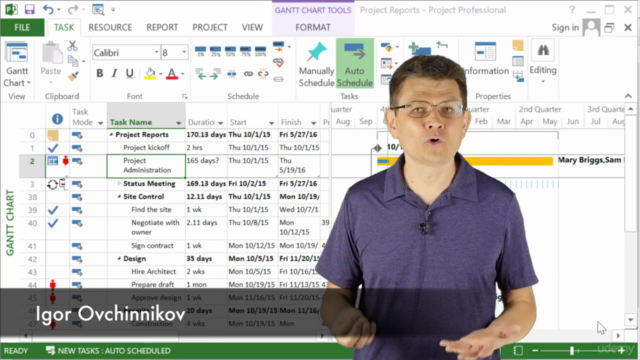
Task: Click the Outdent Task green left arrow
Action: click(x=201, y=74)
